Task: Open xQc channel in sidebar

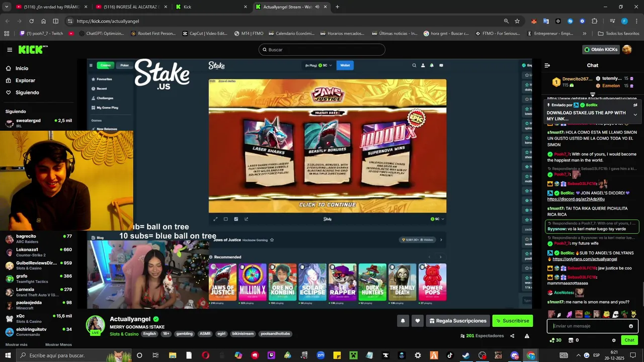Action: pyautogui.click(x=38, y=318)
